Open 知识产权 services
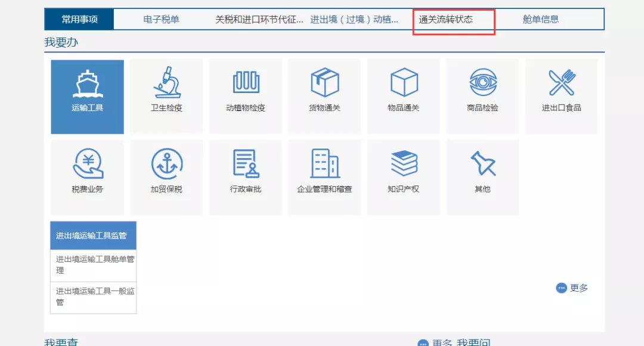644x346 pixels. [x=404, y=177]
